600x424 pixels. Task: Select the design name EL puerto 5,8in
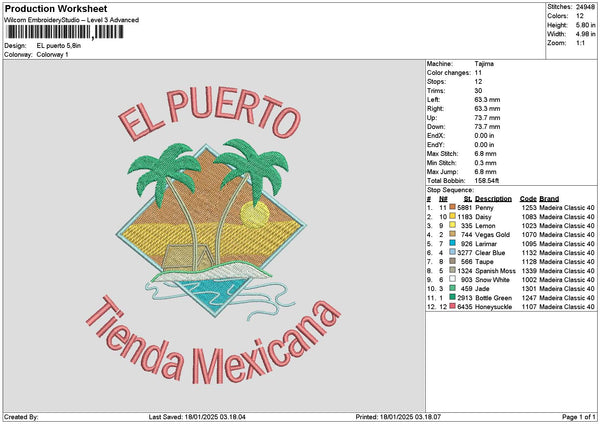point(59,46)
